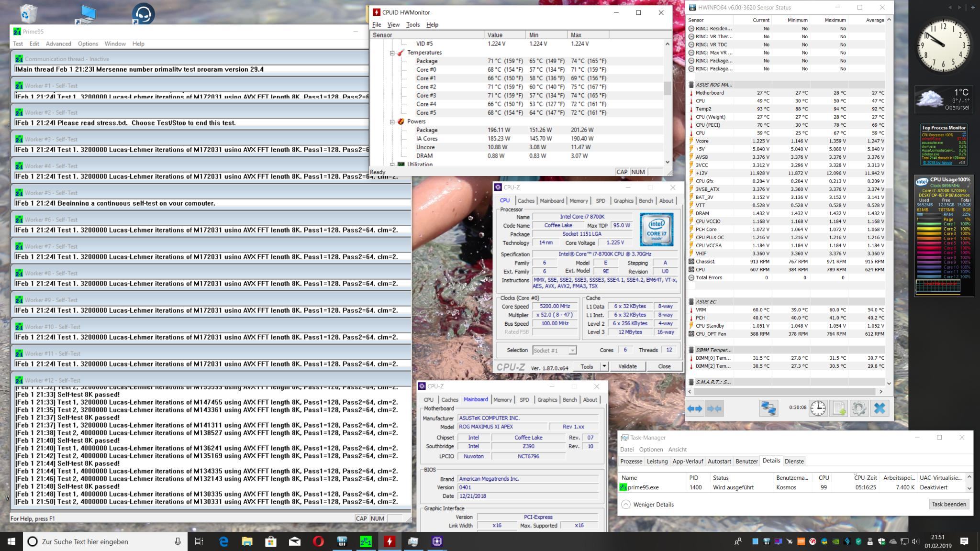Click taskbar clock showing 21:51
The height and width of the screenshot is (551, 980).
[x=938, y=541]
